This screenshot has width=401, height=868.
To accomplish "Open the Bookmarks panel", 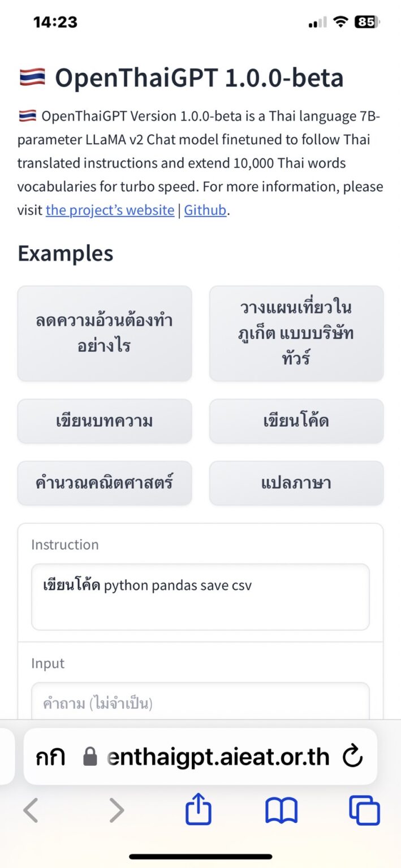I will pyautogui.click(x=281, y=809).
